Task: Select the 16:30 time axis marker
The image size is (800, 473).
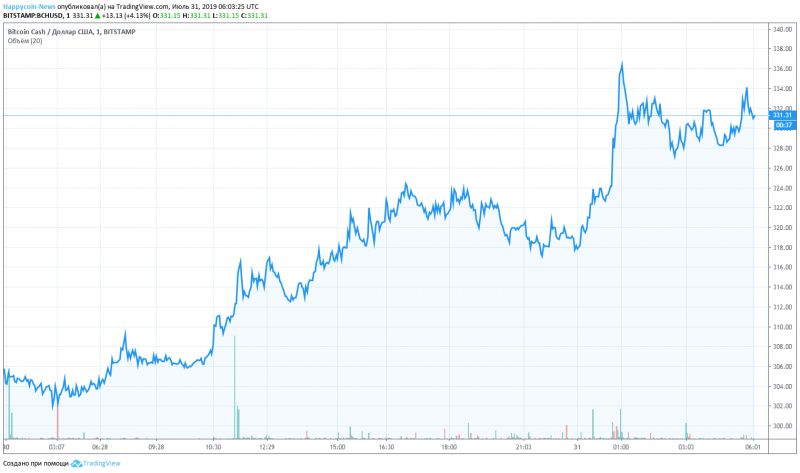Action: click(x=386, y=447)
